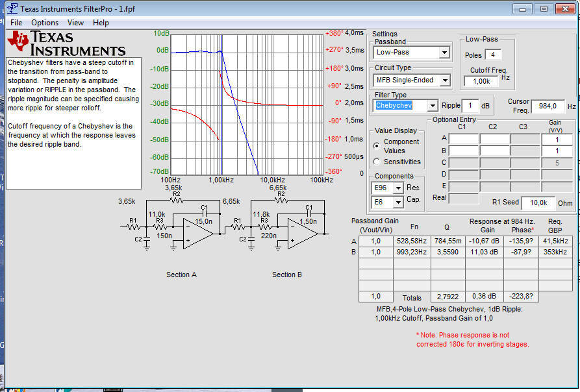Screen dimensions: 580x392
Task: Click the row B C2 optional entry field
Action: pyautogui.click(x=494, y=151)
